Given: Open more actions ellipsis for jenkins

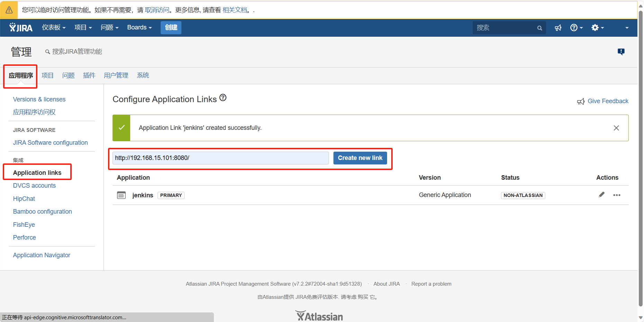Looking at the screenshot, I should click(x=617, y=195).
